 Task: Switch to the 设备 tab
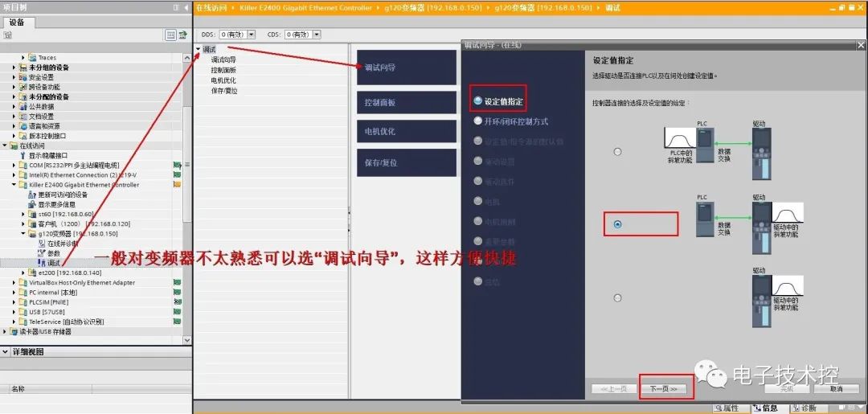pos(17,23)
